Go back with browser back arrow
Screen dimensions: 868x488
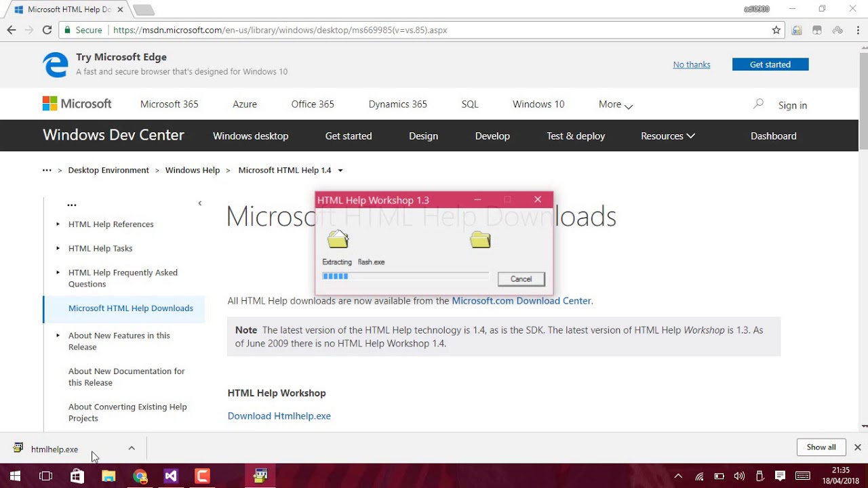coord(12,30)
